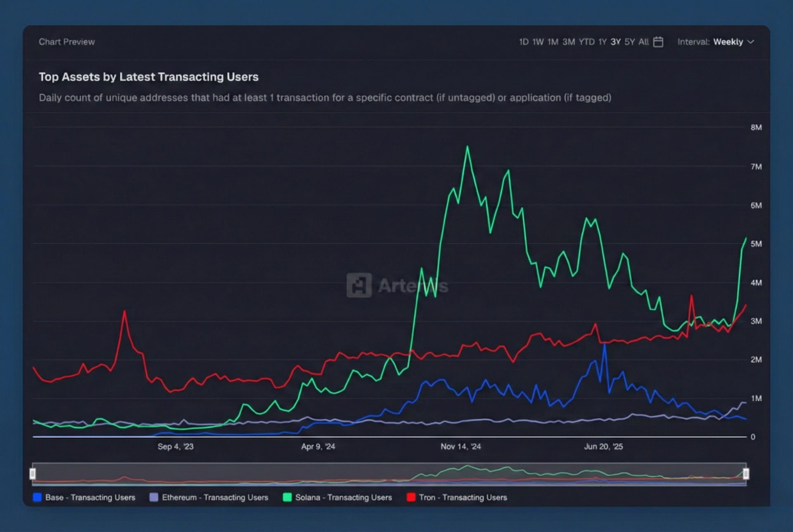Hide Tron - Transacting Users line
The height and width of the screenshot is (532, 793).
coord(463,497)
